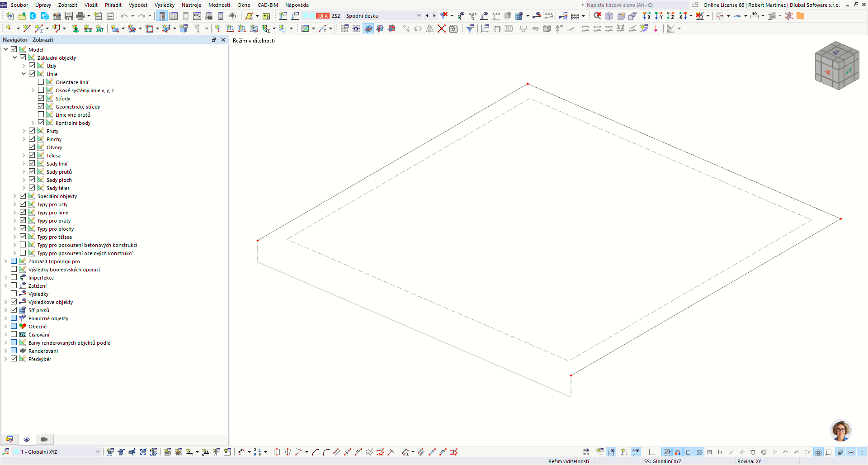Click the eye button below the navigator
Screen dimensions: 868x465
(27, 439)
